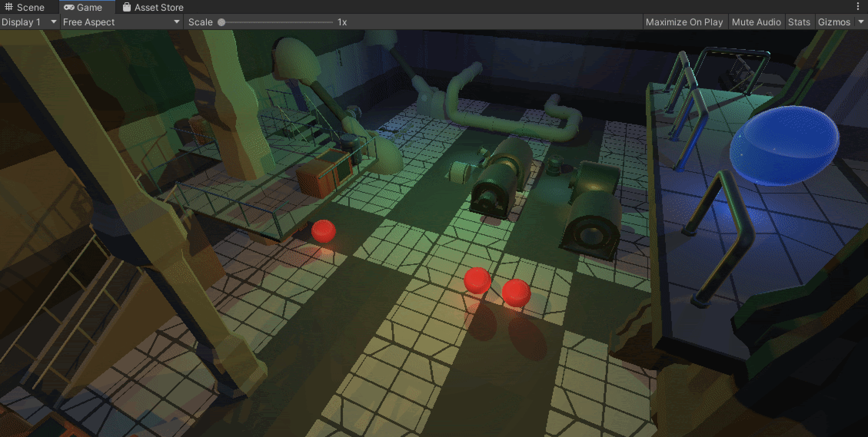
Task: Expand the arrow beside Gizmos
Action: pos(861,22)
